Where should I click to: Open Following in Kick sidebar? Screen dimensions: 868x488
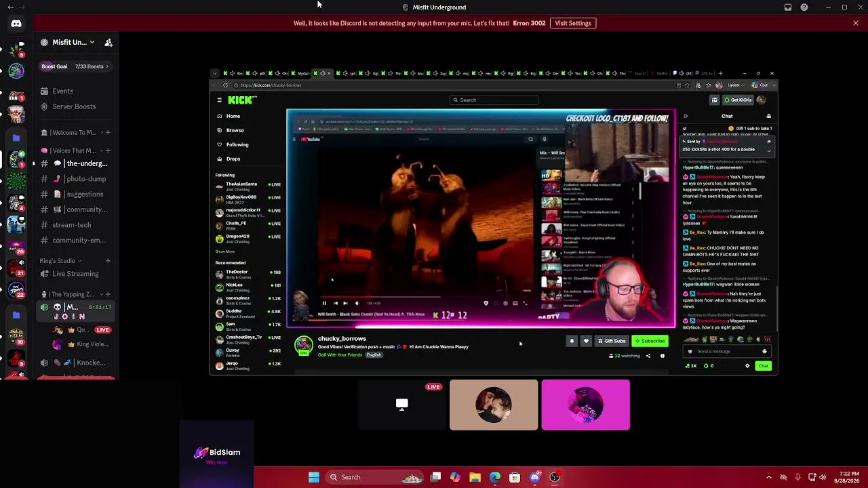[237, 144]
